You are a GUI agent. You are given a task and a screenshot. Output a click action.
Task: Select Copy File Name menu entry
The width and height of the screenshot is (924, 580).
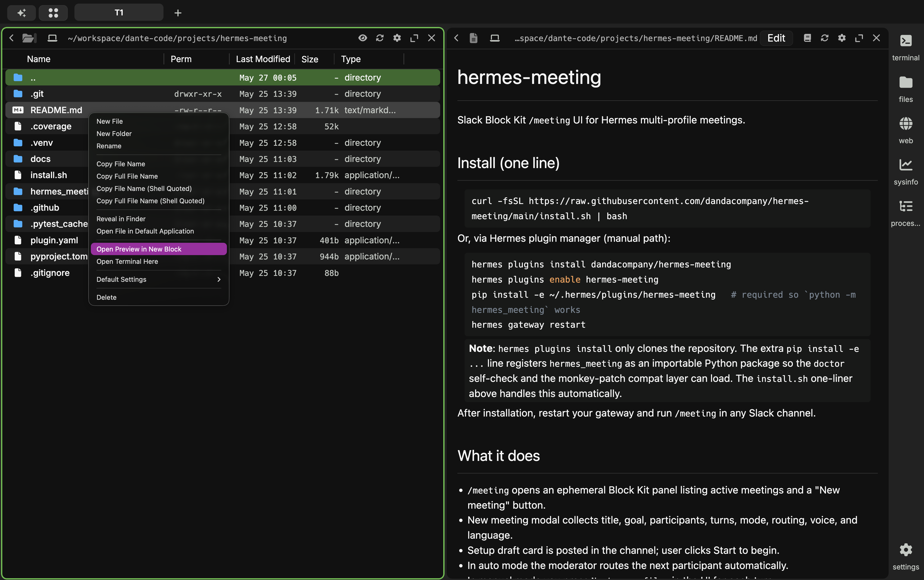(x=159, y=164)
